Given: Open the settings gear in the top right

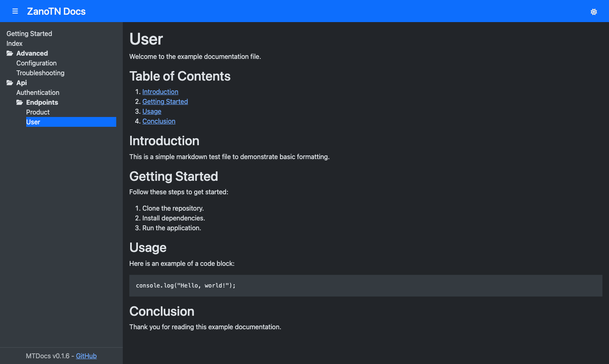Looking at the screenshot, I should (594, 12).
